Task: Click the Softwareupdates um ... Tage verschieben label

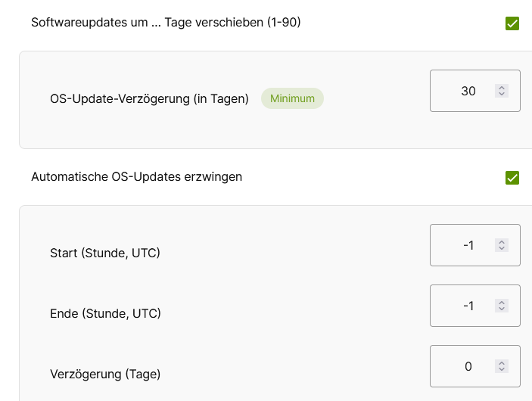Action: click(166, 23)
